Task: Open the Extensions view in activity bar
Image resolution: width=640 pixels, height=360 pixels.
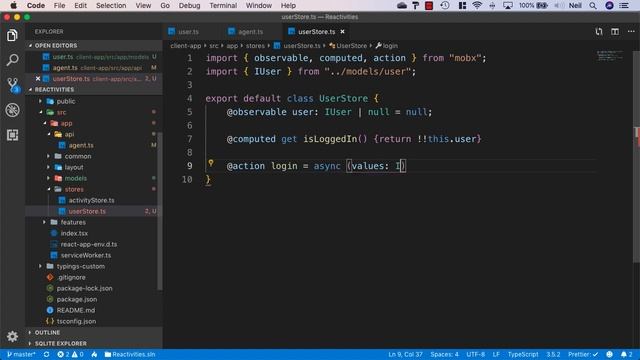Action: (12, 135)
